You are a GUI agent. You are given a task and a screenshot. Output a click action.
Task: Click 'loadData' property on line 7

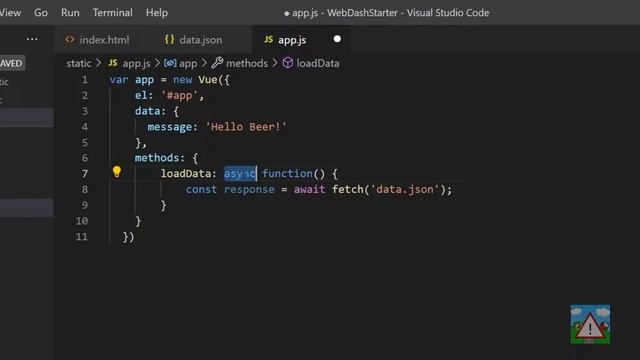pos(185,173)
